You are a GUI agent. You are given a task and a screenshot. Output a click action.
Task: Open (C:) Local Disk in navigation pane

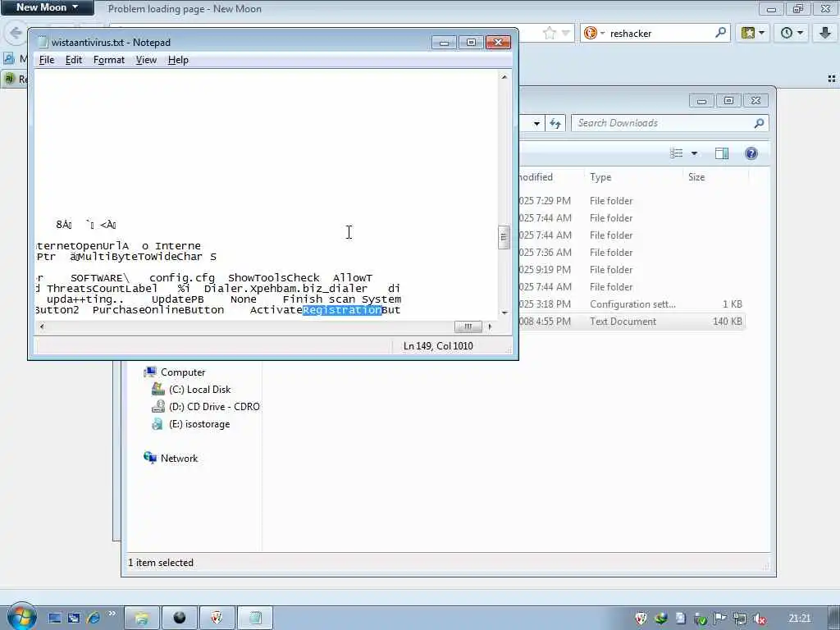(x=200, y=390)
